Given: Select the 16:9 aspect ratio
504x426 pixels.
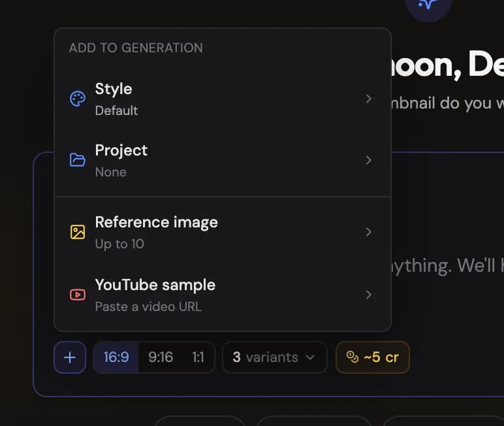Looking at the screenshot, I should (116, 357).
